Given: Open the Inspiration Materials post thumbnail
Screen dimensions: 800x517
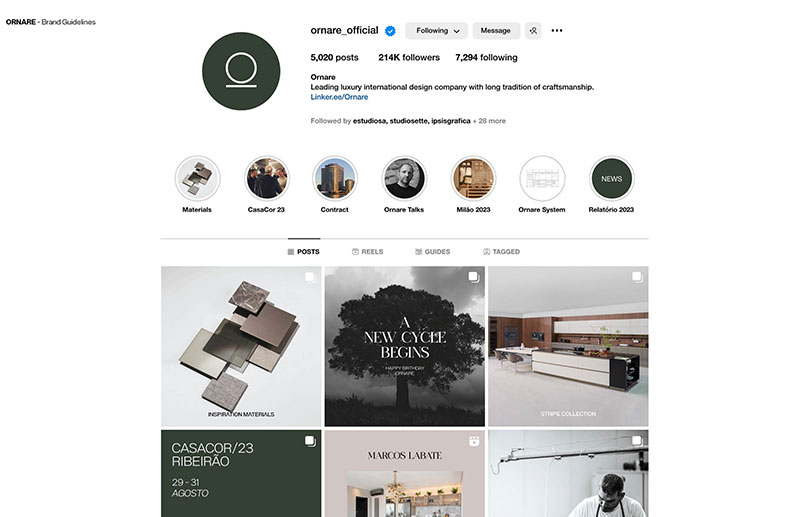Looking at the screenshot, I should click(x=241, y=346).
